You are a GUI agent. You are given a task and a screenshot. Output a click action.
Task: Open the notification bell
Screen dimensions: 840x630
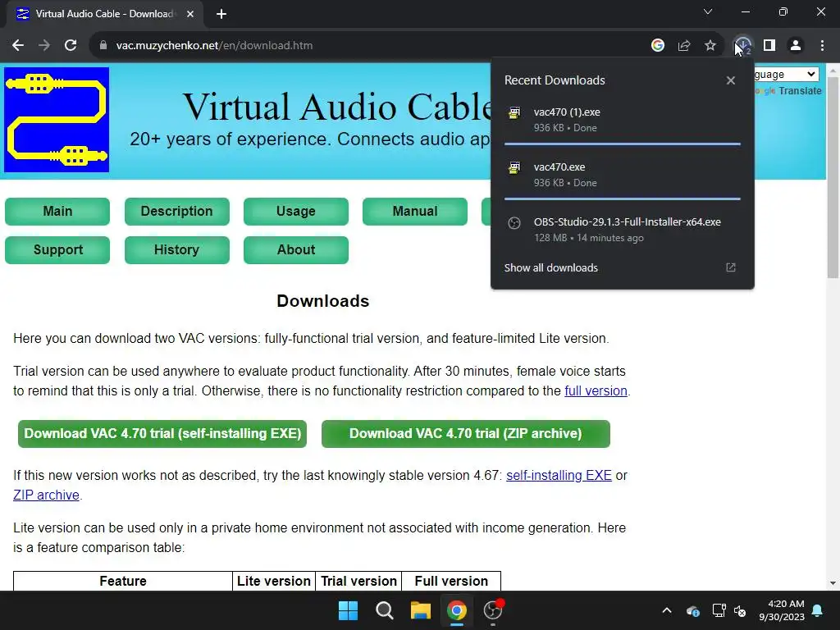[818, 610]
